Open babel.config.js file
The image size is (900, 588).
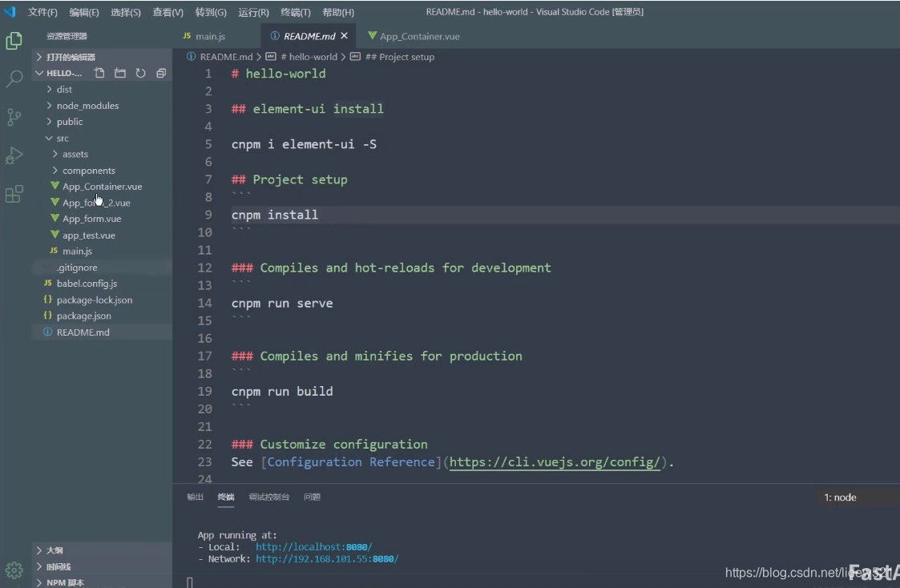[x=102, y=284]
